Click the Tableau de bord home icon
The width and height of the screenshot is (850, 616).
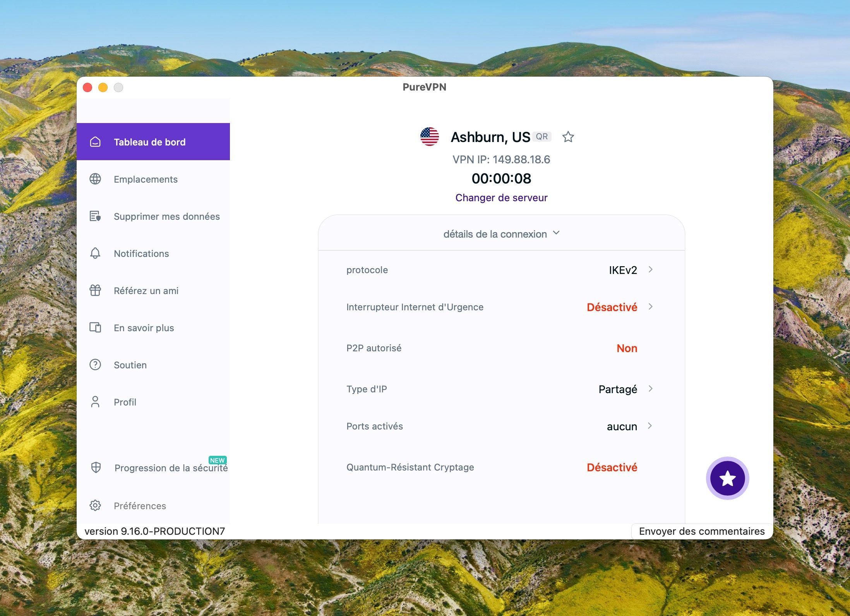(x=95, y=142)
